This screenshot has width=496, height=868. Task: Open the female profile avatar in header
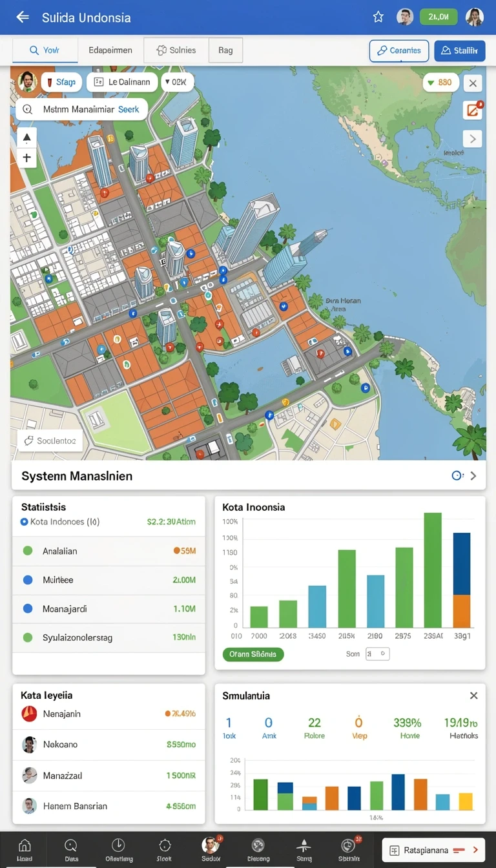pos(475,17)
